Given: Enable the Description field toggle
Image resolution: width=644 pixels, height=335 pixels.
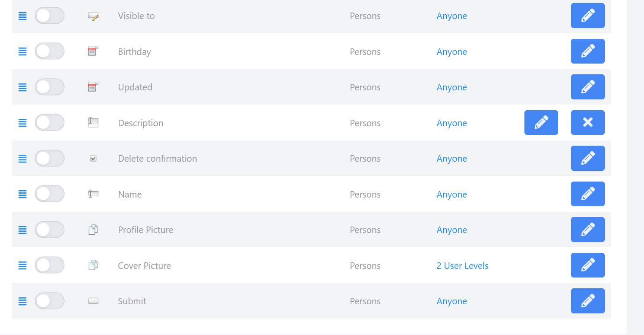Looking at the screenshot, I should coord(50,123).
